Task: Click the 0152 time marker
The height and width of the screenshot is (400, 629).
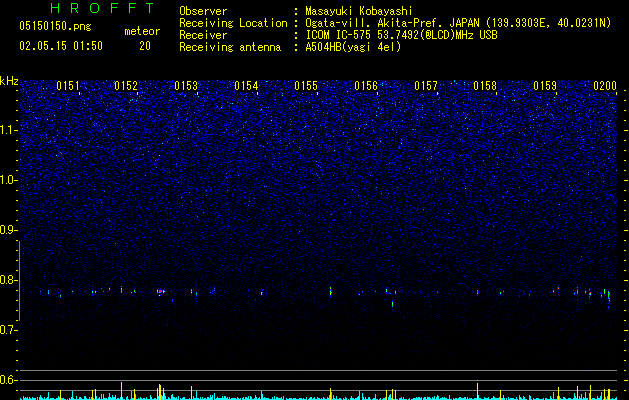Action: (126, 86)
